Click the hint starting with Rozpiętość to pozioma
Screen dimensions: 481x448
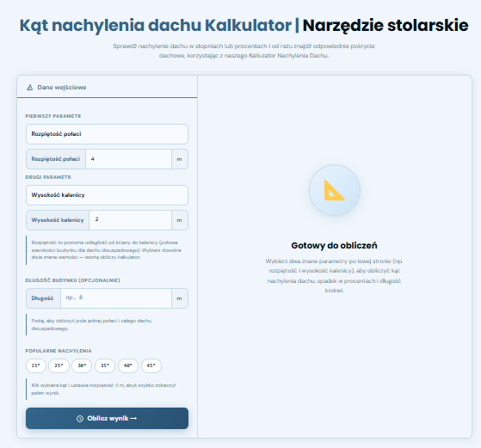click(x=106, y=250)
